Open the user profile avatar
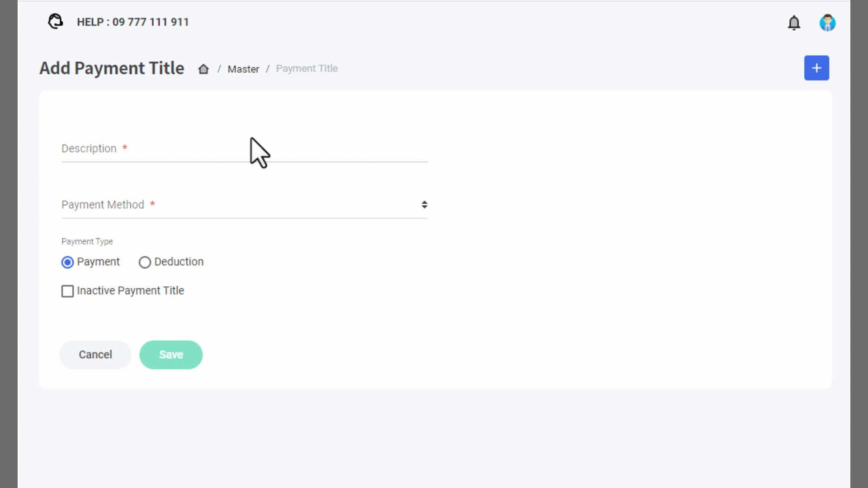 click(x=827, y=23)
